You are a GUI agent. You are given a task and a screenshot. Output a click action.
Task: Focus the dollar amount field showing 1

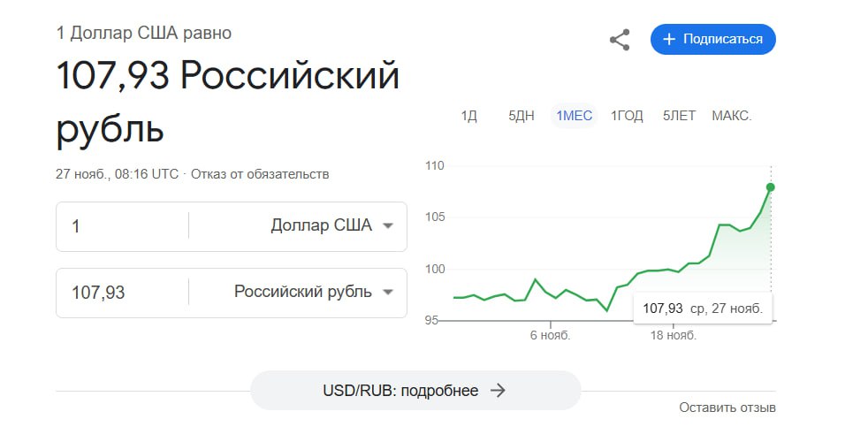click(x=122, y=226)
